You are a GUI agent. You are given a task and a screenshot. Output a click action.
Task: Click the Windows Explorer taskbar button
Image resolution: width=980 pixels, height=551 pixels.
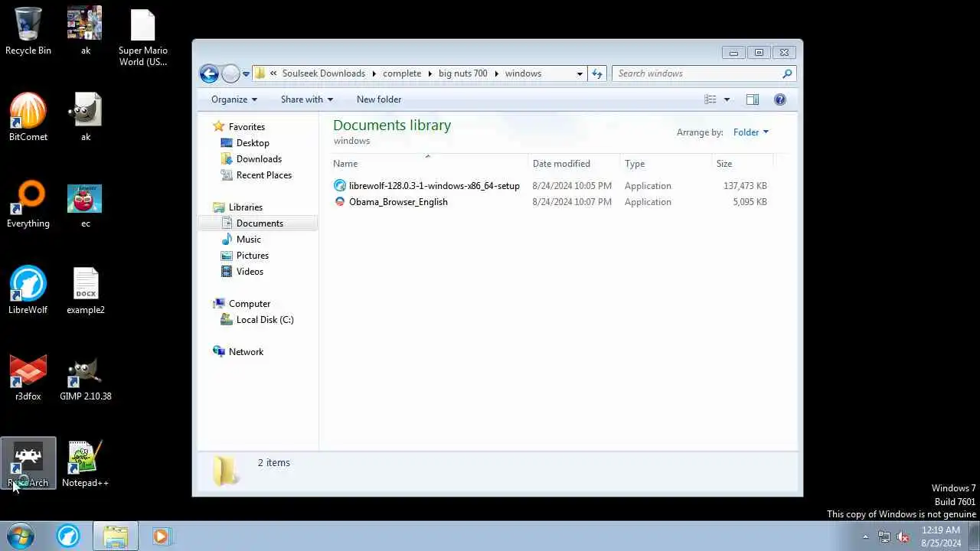(116, 536)
